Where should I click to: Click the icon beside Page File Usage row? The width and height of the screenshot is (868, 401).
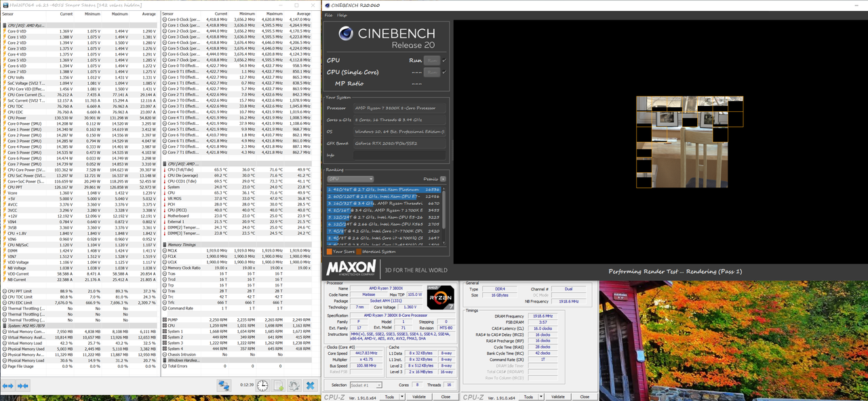pos(5,366)
